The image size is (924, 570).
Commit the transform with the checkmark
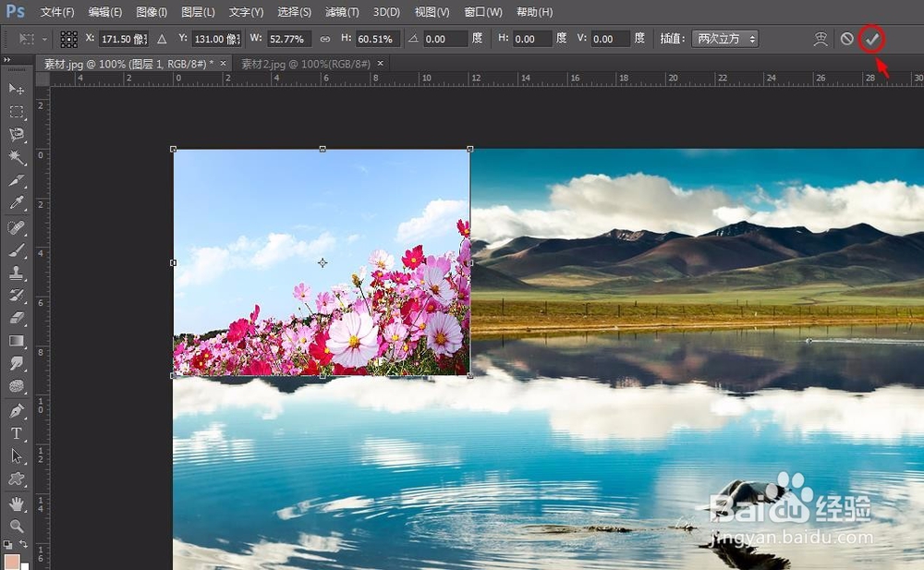coord(872,39)
